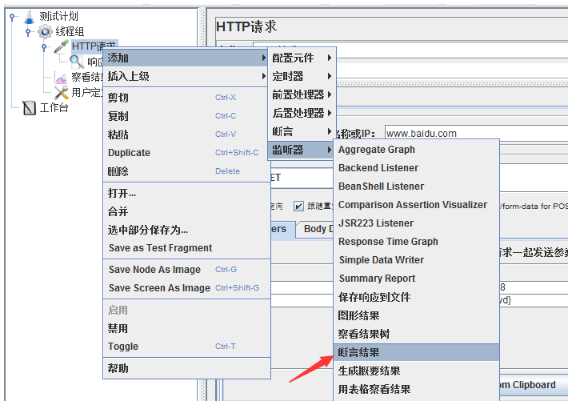Click the user-defined variables tools icon

pyautogui.click(x=61, y=93)
